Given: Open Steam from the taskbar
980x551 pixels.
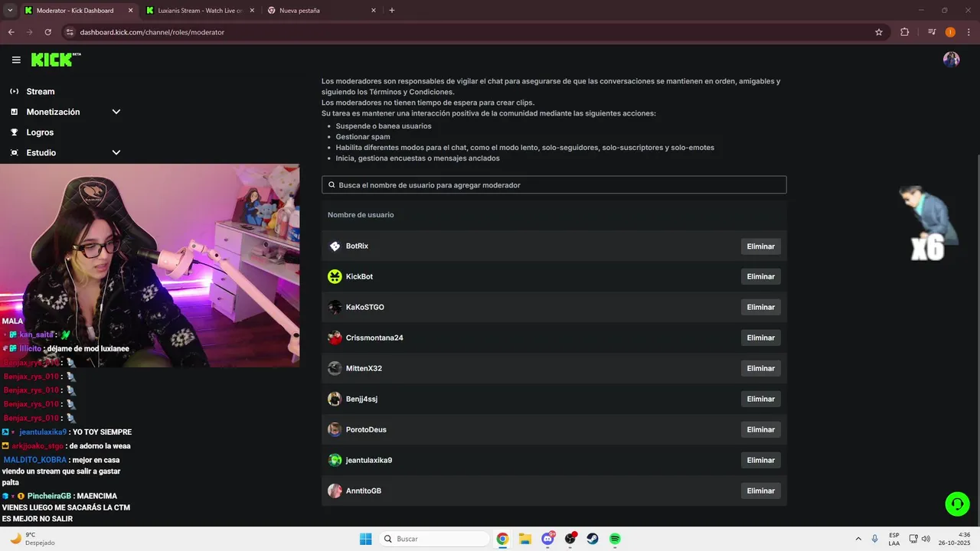Looking at the screenshot, I should point(593,539).
